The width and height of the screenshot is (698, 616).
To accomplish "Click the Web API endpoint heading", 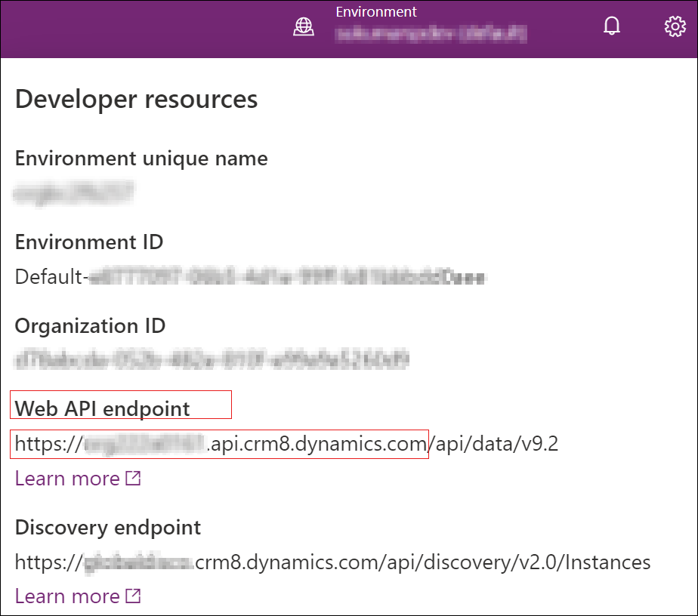I will tap(103, 408).
